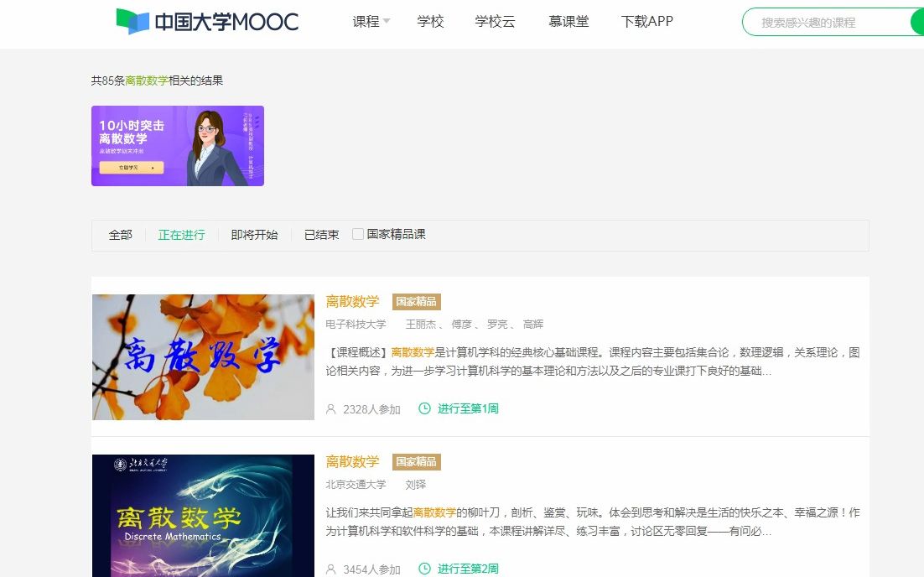This screenshot has height=577, width=924.
Task: Open the 慕课堂 menu item
Action: (x=569, y=21)
